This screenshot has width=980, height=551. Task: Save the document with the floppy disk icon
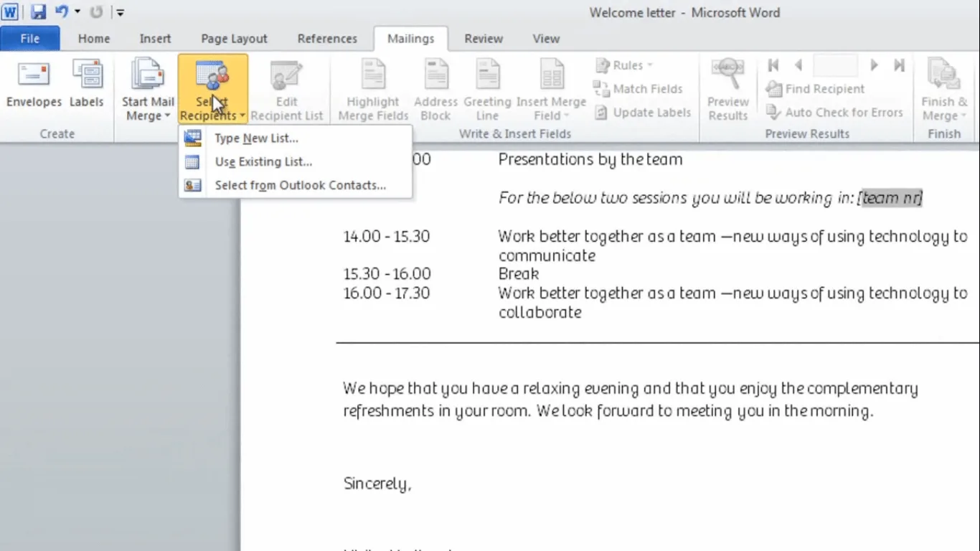click(38, 12)
